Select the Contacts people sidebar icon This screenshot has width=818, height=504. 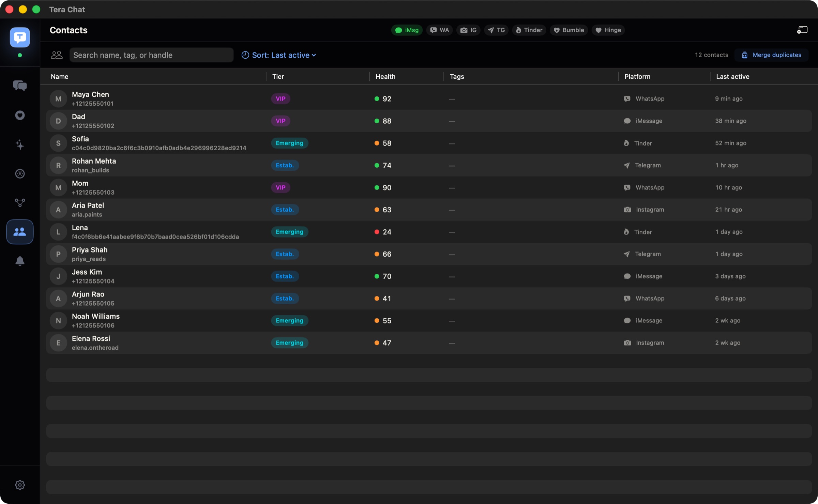click(20, 232)
